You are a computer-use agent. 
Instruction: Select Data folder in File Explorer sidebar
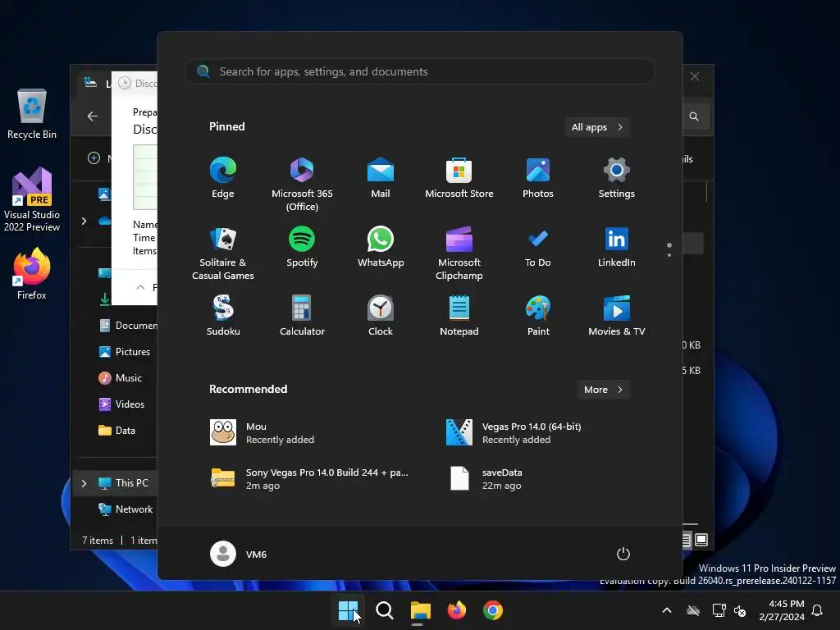(116, 430)
